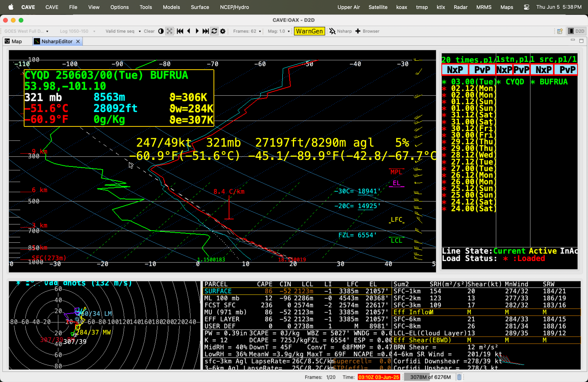Open the CAVE menu
The width and height of the screenshot is (588, 382).
pyautogui.click(x=52, y=7)
